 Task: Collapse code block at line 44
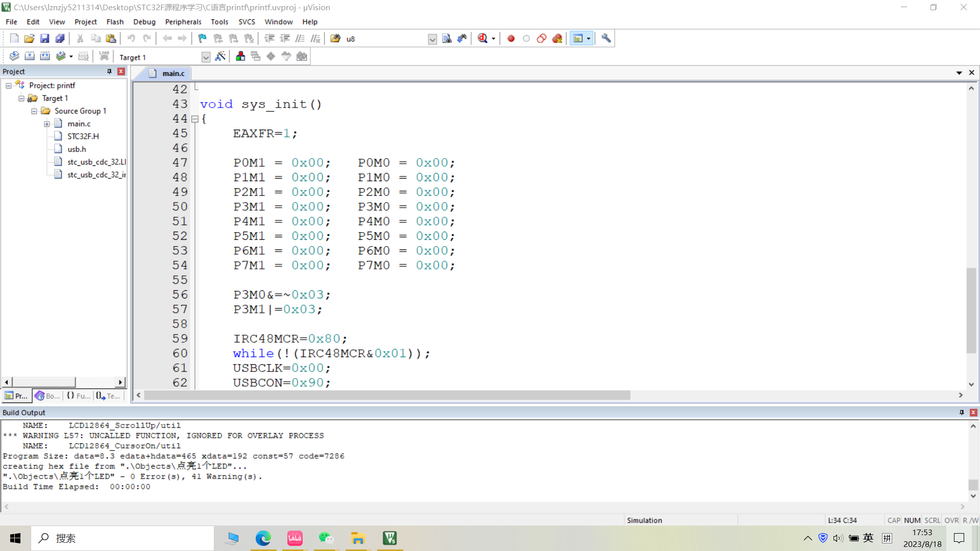click(x=194, y=119)
